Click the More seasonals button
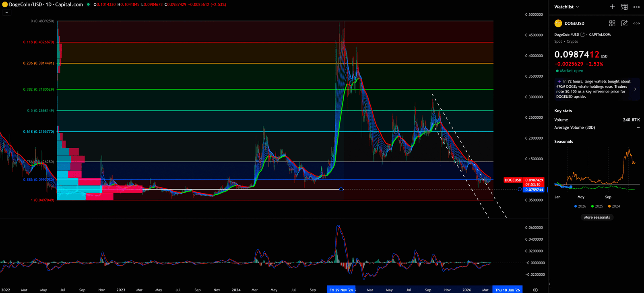Screen dimensions: 644x293 tap(597, 217)
